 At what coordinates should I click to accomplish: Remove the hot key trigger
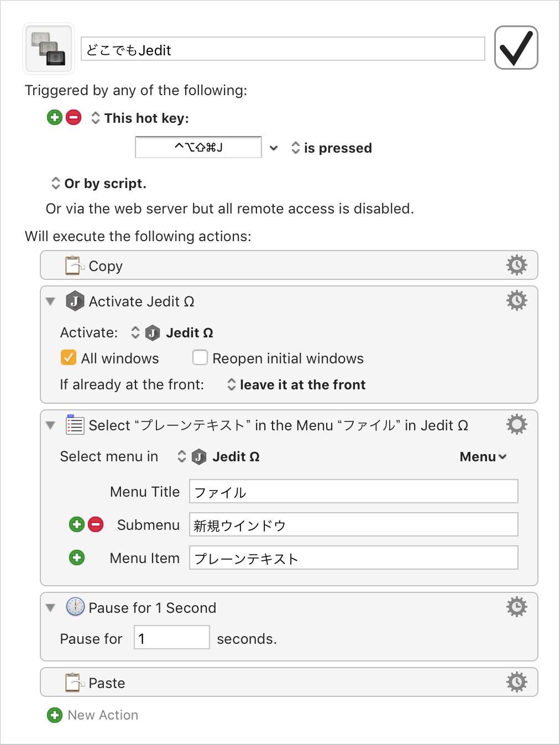(x=74, y=117)
